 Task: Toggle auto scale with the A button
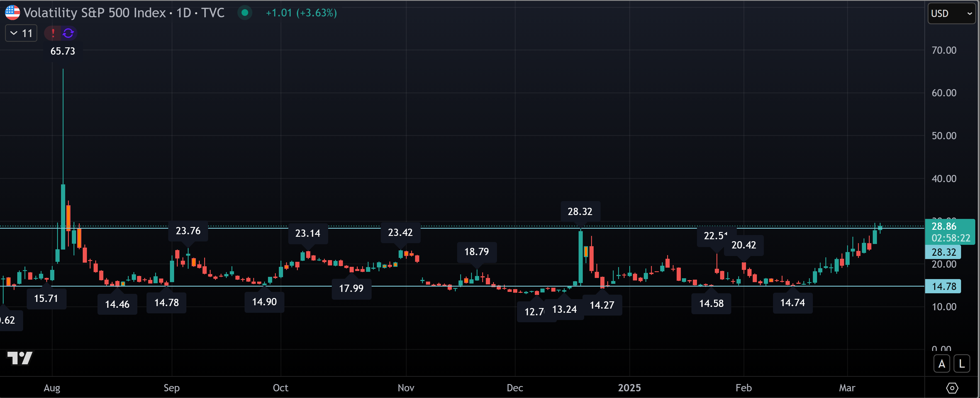tap(942, 364)
